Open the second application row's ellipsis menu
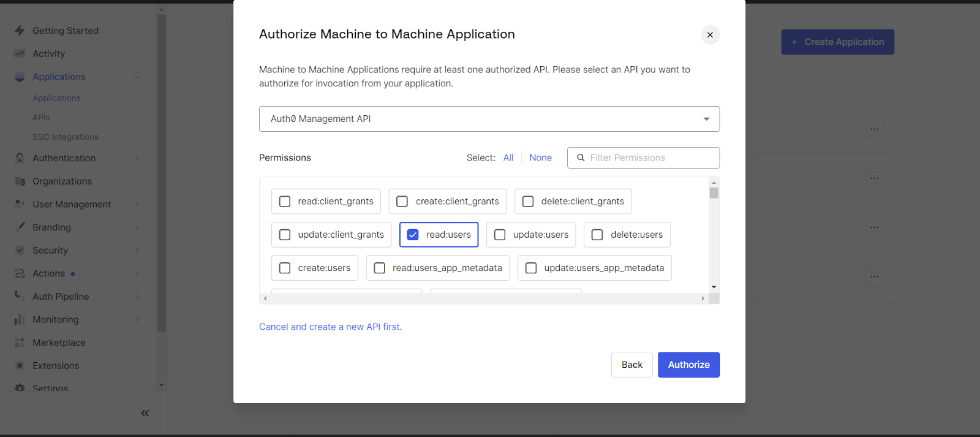The image size is (980, 437). (x=874, y=178)
